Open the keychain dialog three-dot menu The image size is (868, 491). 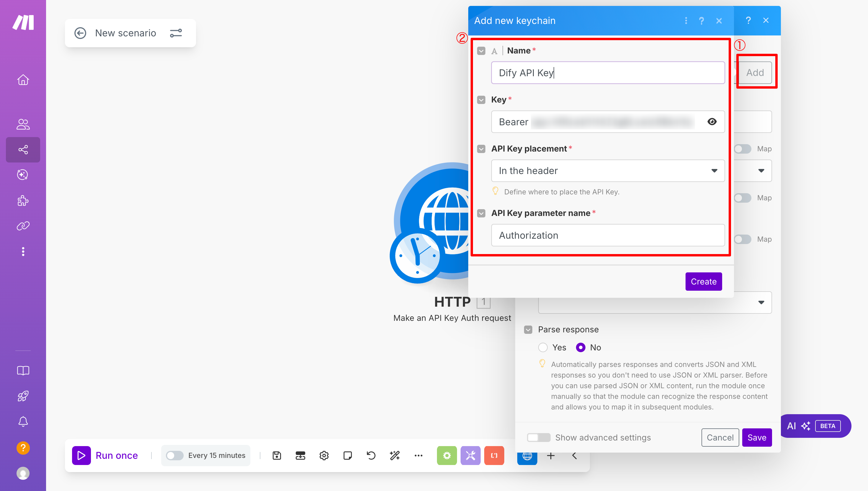click(686, 21)
